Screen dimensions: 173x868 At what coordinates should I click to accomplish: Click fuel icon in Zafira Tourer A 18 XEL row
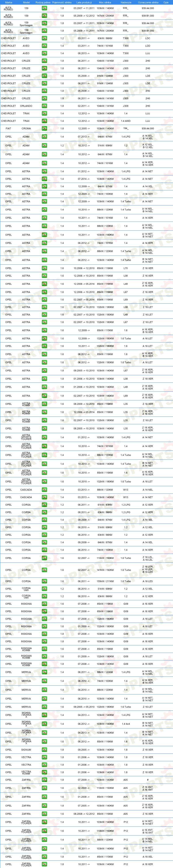click(44, 857)
